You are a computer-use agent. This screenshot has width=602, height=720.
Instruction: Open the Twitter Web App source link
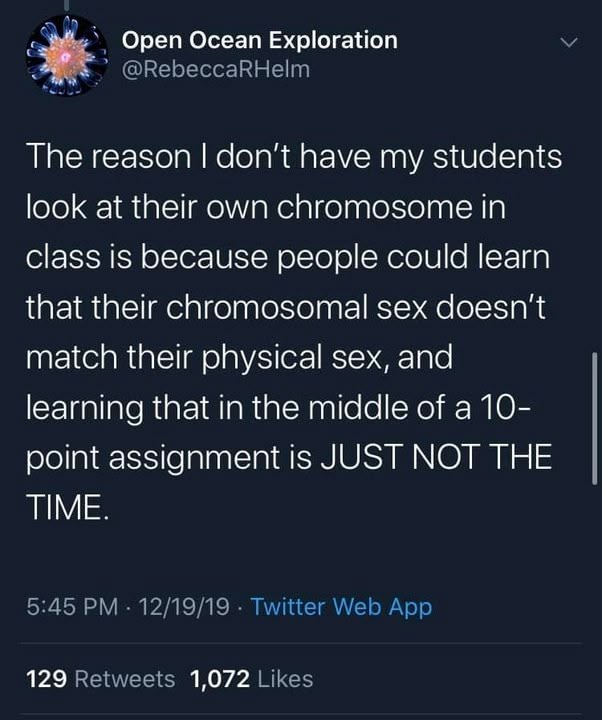[341, 607]
